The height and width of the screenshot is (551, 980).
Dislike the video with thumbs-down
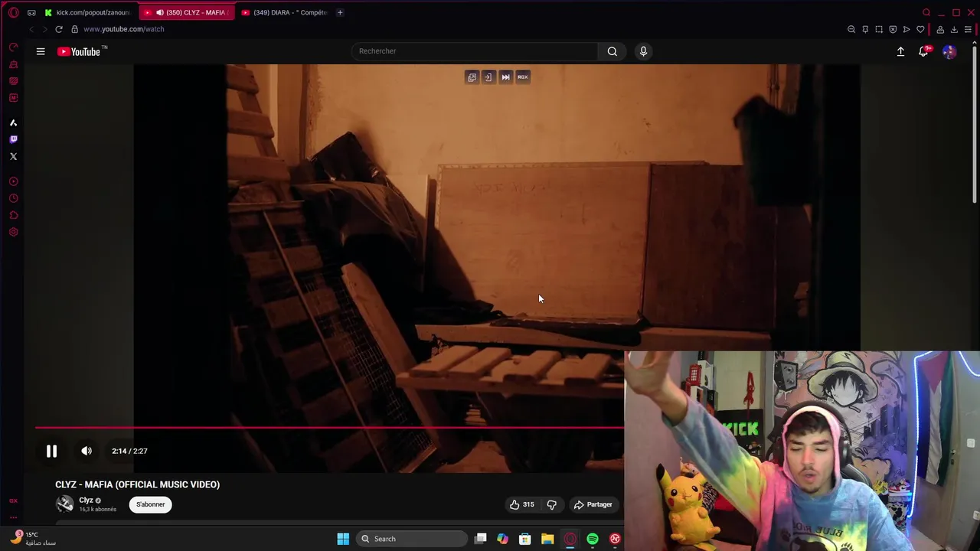551,504
